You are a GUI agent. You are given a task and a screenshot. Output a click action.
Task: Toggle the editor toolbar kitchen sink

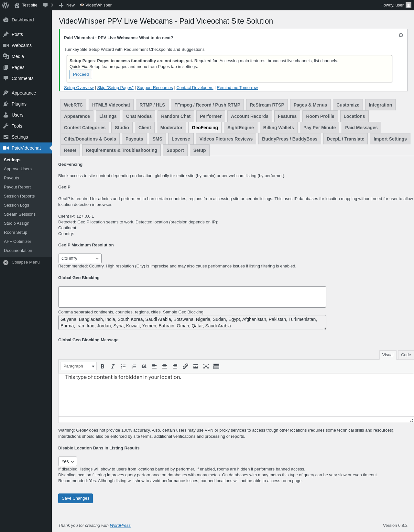(x=216, y=366)
